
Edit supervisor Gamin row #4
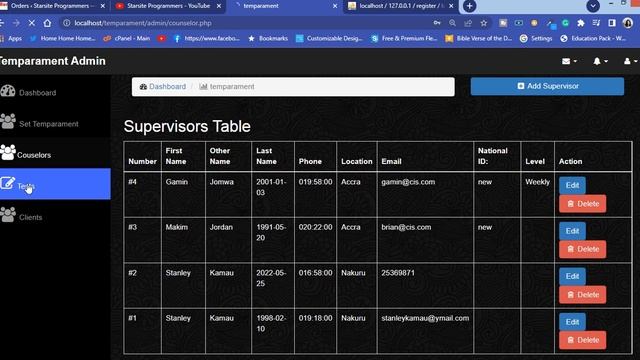pos(572,185)
